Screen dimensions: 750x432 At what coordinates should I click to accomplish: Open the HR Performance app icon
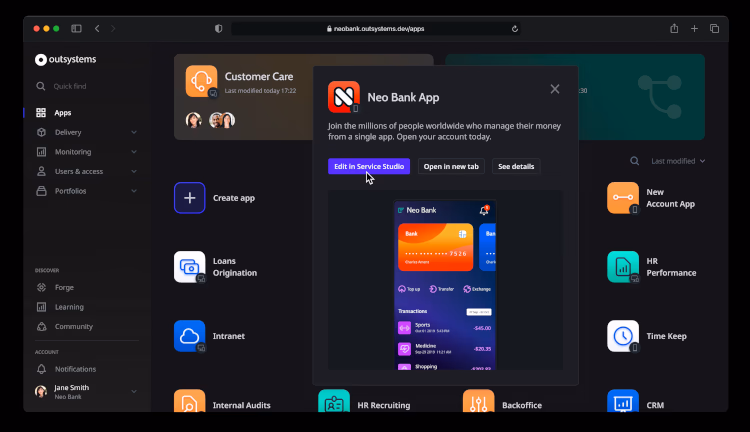623,267
